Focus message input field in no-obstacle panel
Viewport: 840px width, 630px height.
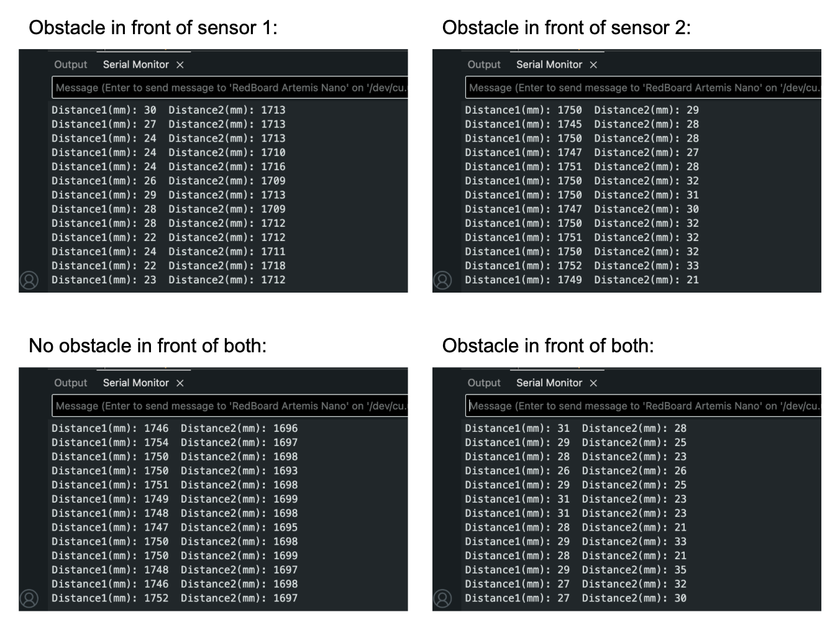click(x=230, y=406)
